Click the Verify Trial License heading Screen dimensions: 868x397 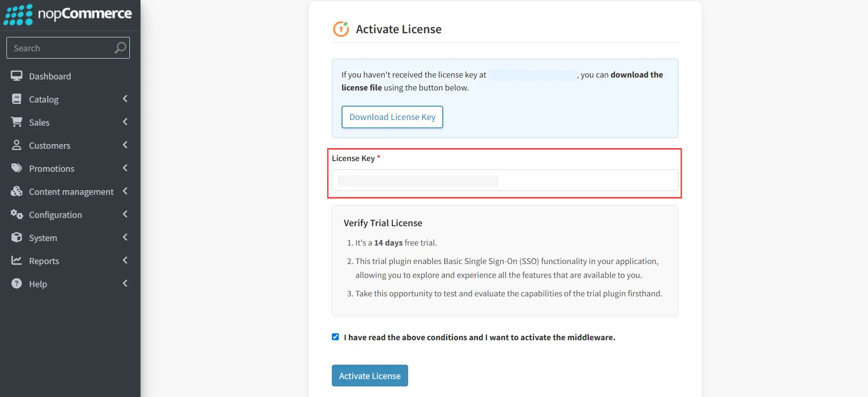click(383, 223)
